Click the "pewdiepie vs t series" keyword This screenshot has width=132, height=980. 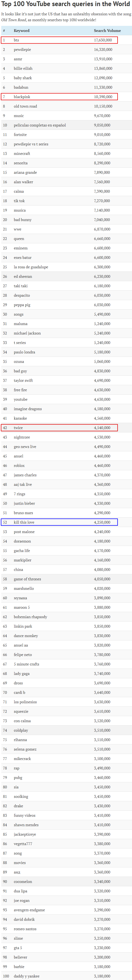point(31,144)
